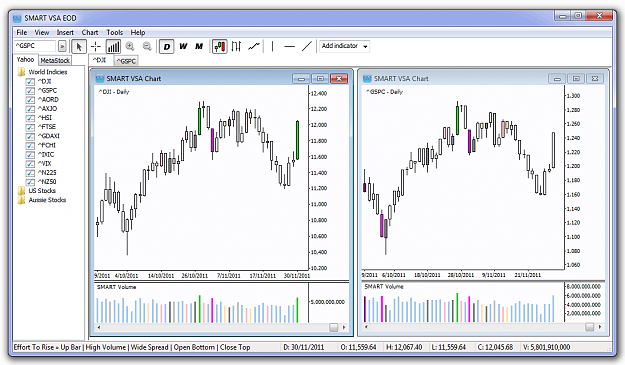
Task: Select ^FCHI in the symbol tree
Action: (x=47, y=145)
